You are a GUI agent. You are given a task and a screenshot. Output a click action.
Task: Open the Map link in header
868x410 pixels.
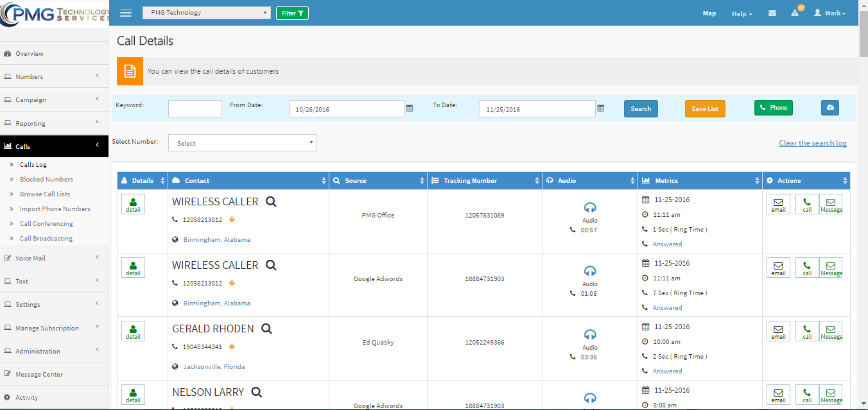pos(709,13)
